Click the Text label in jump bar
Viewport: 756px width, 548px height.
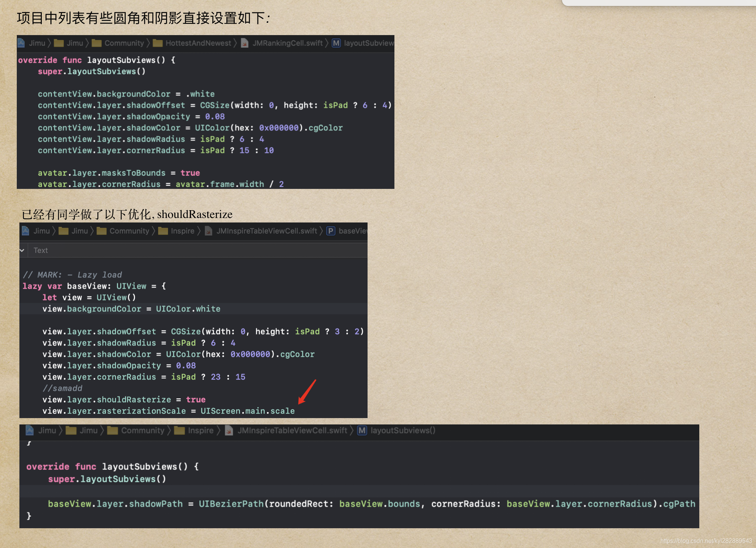[40, 250]
